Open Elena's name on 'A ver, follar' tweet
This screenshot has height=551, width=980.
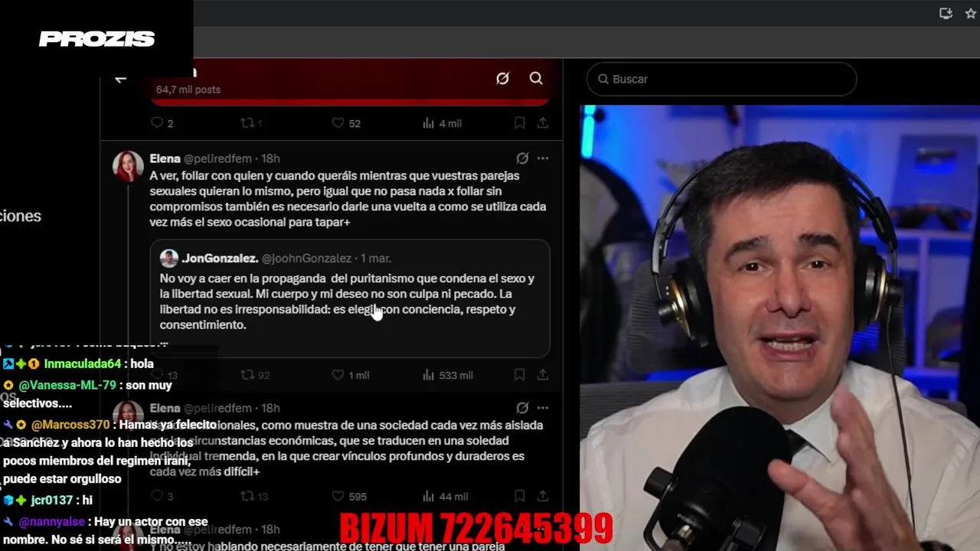tap(165, 158)
